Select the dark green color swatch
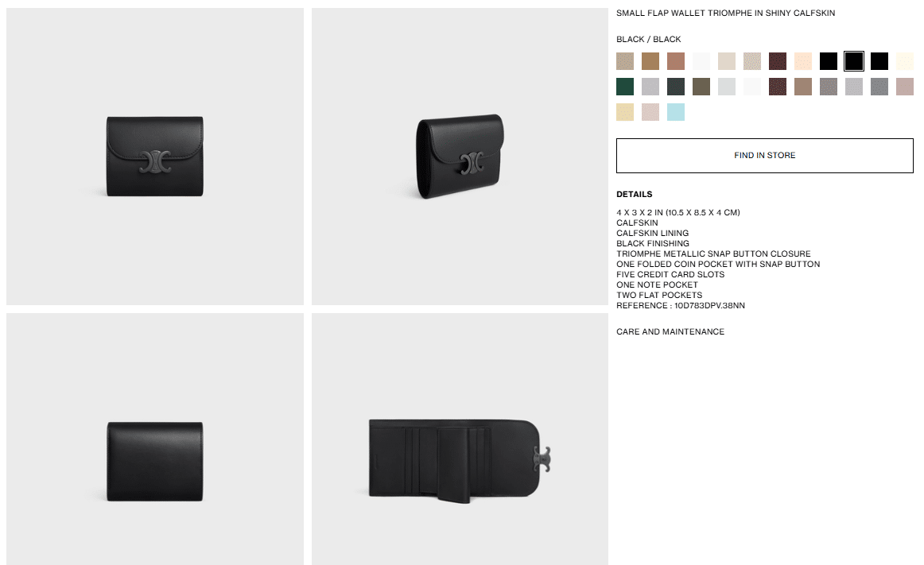The height and width of the screenshot is (565, 924). click(x=625, y=87)
